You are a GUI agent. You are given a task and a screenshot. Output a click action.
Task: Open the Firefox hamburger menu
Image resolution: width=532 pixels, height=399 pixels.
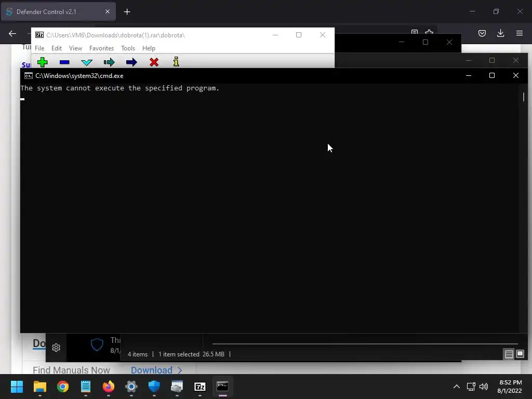(x=519, y=33)
